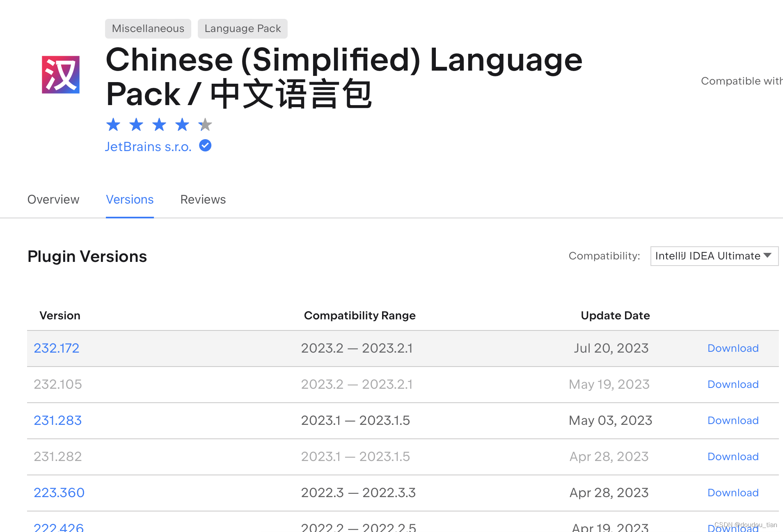Click the grayed version 232.105 text

click(x=57, y=384)
